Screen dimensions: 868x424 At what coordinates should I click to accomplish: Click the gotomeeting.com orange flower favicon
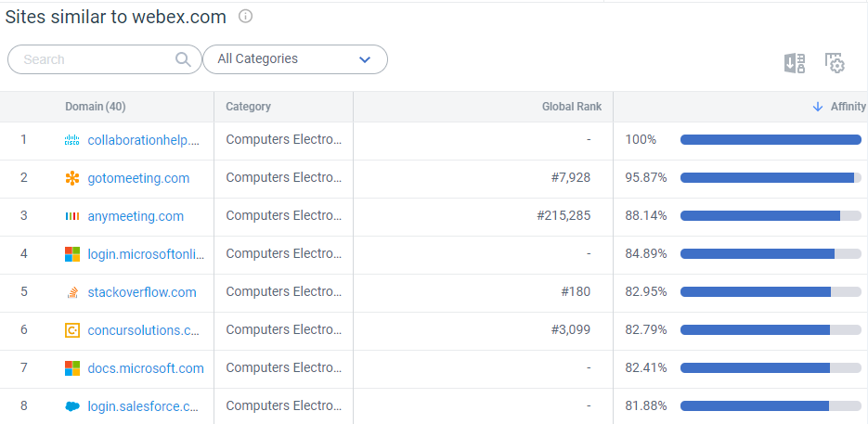[x=72, y=178]
